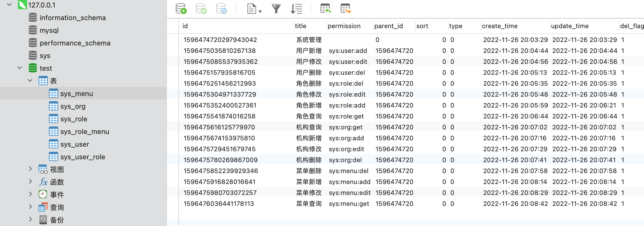
Task: Click the create_time column header
Action: pyautogui.click(x=500, y=26)
